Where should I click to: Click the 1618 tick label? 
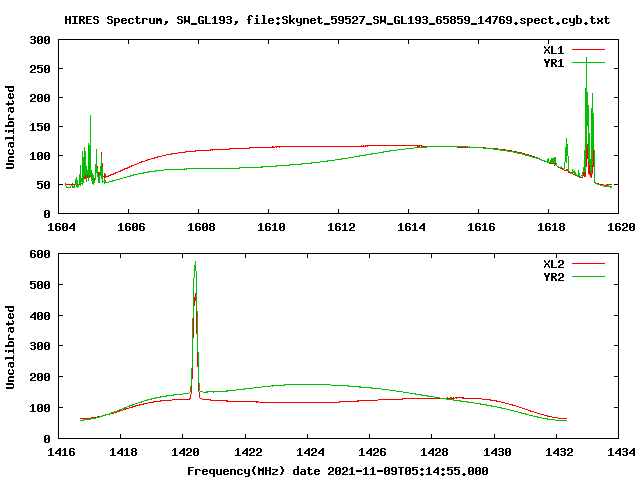(551, 227)
